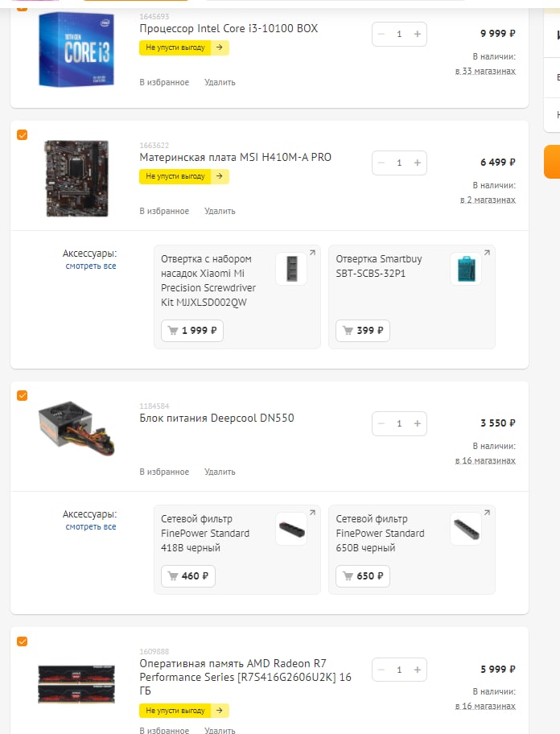Deselect the Deepcool DN550 power supply
Viewport: 560px width, 734px height.
[x=22, y=395]
